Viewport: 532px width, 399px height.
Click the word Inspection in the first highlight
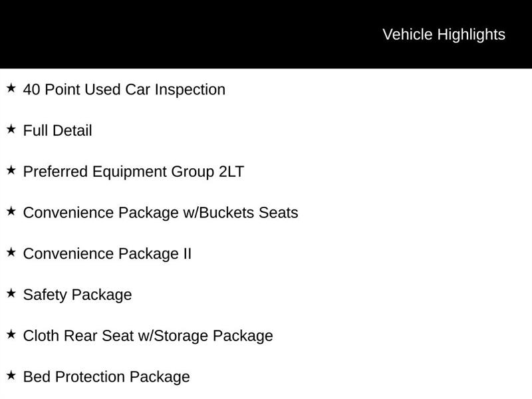(190, 89)
